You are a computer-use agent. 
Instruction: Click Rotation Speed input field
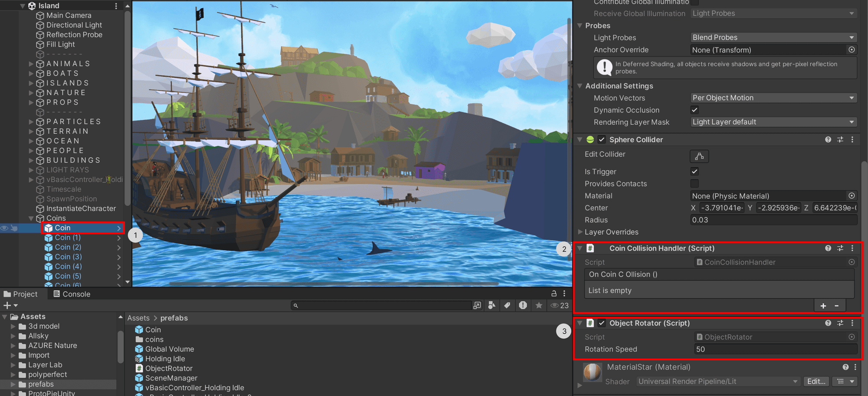pyautogui.click(x=775, y=349)
